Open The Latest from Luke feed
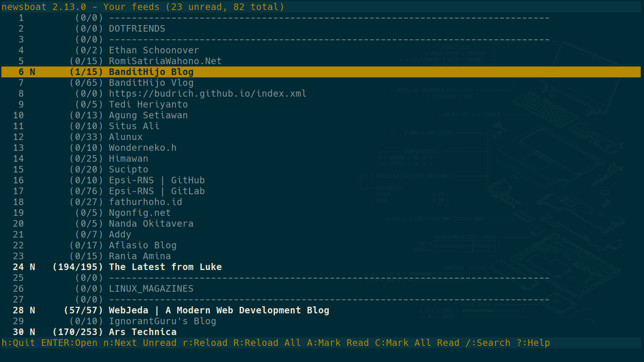 (x=165, y=267)
